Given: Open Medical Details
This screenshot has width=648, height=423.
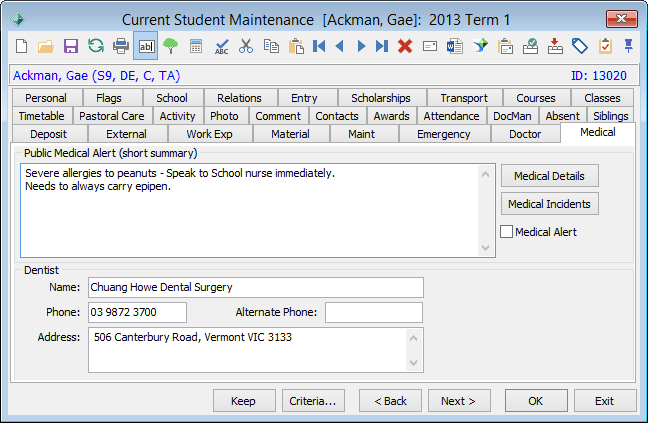Looking at the screenshot, I should [x=549, y=176].
